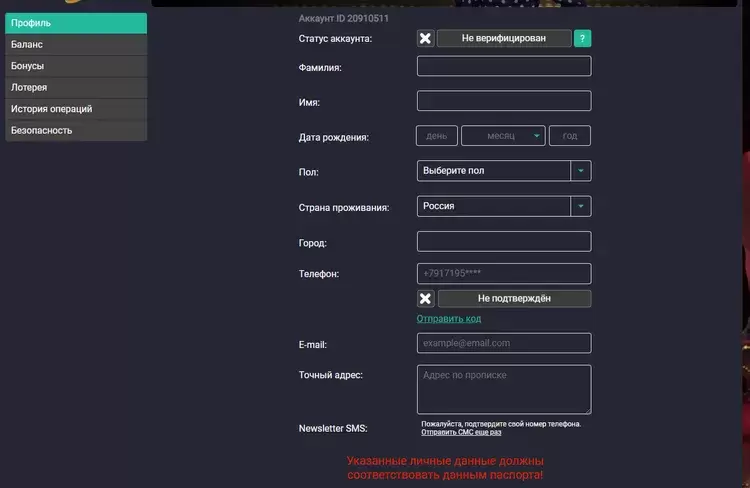The image size is (750, 488).
Task: Click the green question mark help icon
Action: (x=583, y=39)
